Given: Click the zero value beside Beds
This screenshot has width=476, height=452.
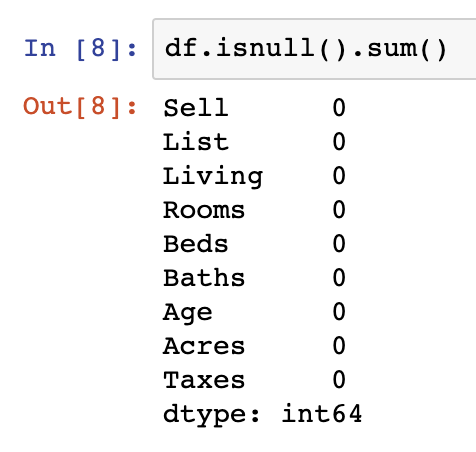Looking at the screenshot, I should (339, 244).
